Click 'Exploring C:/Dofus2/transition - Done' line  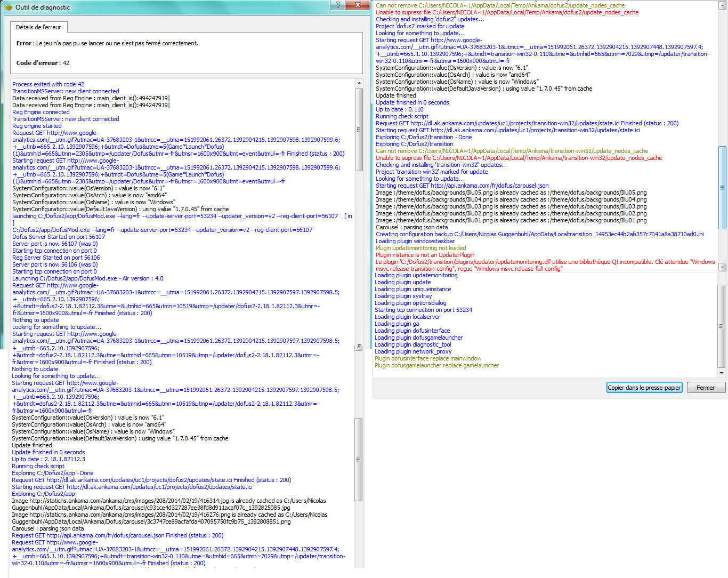point(424,137)
